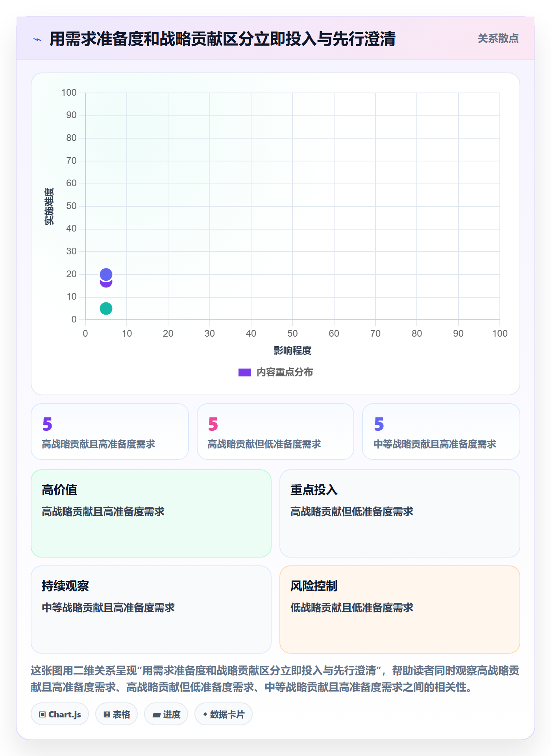Click the pink number 5 in the middle stat card
The width and height of the screenshot is (551, 756).
(213, 424)
